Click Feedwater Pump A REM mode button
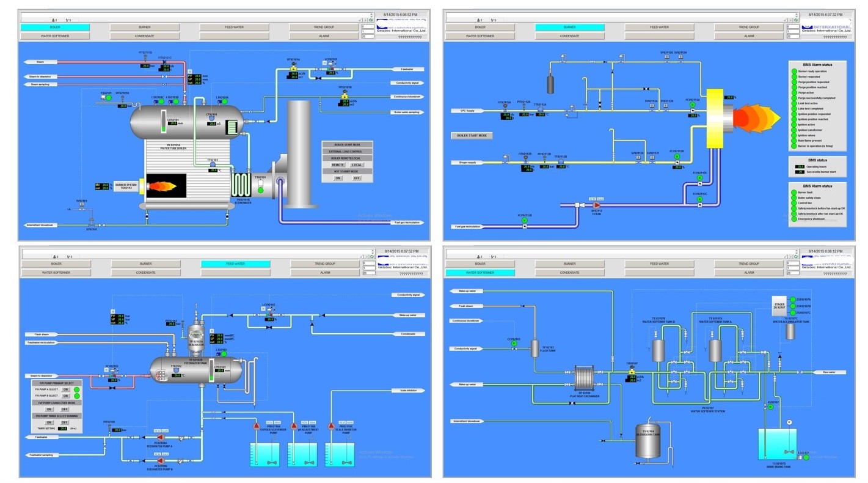The height and width of the screenshot is (483, 868). pos(157,430)
